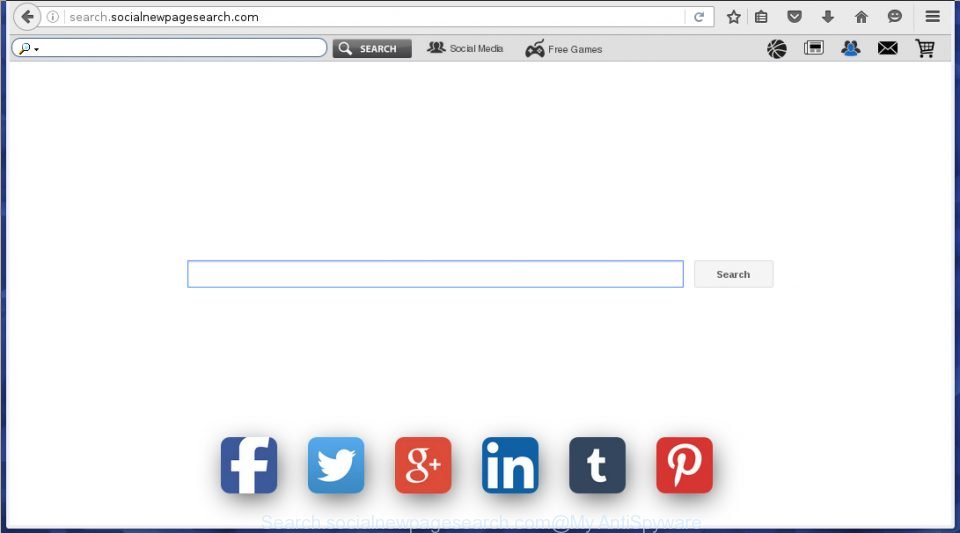Open the Pinterest tile

pos(684,465)
